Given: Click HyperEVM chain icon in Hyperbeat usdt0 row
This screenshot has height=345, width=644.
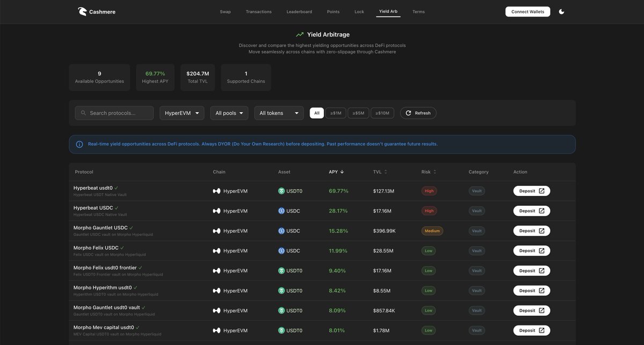Looking at the screenshot, I should coord(217,191).
